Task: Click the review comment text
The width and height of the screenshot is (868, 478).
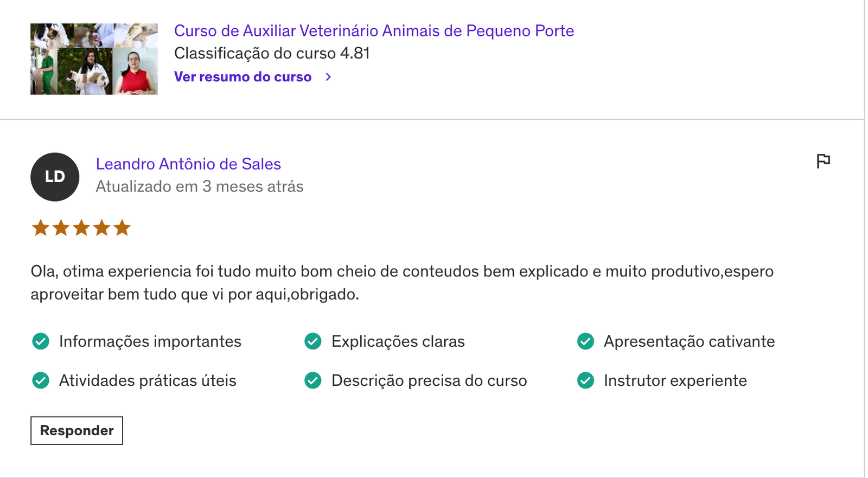Action: click(402, 282)
